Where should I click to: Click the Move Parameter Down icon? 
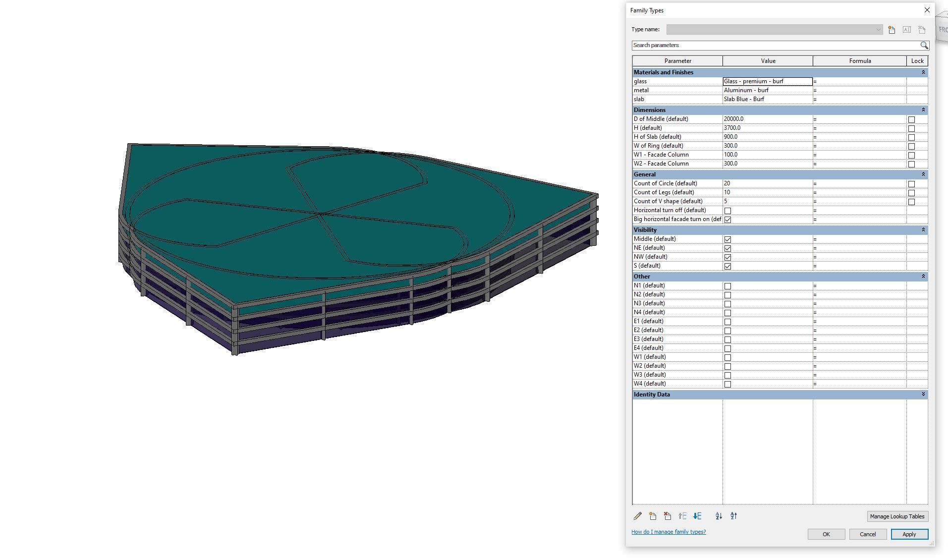pyautogui.click(x=697, y=516)
